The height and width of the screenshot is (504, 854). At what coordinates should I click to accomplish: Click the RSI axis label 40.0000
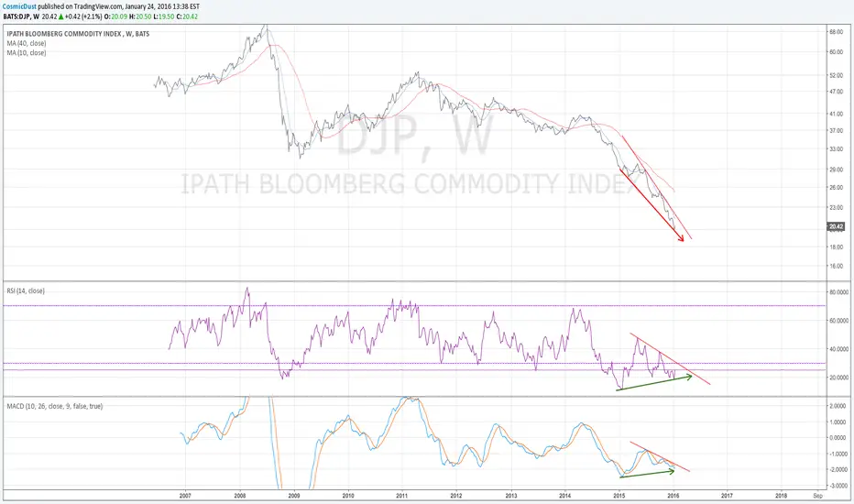coord(838,349)
